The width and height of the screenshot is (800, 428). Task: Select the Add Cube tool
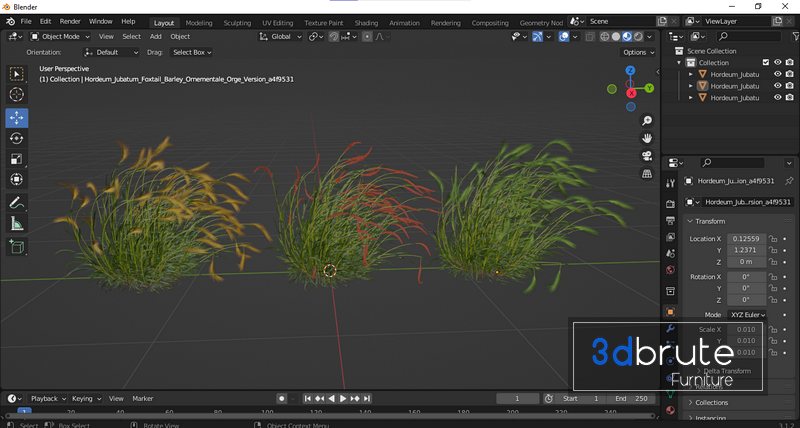pos(17,247)
